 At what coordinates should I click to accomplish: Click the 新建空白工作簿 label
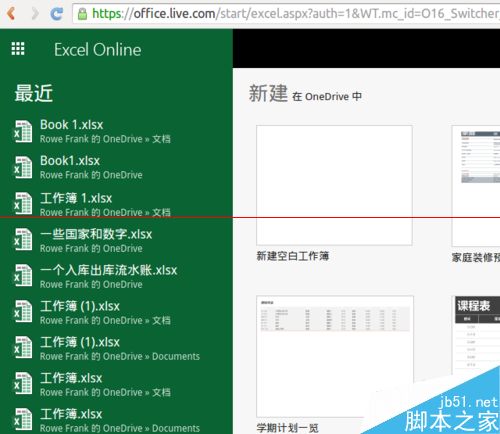pos(293,256)
